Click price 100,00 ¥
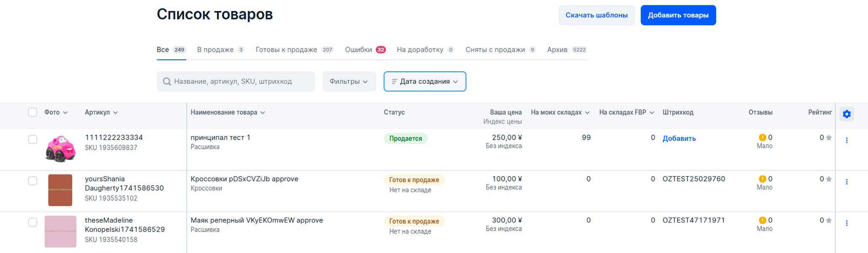Image resolution: width=868 pixels, height=253 pixels. pyautogui.click(x=507, y=179)
